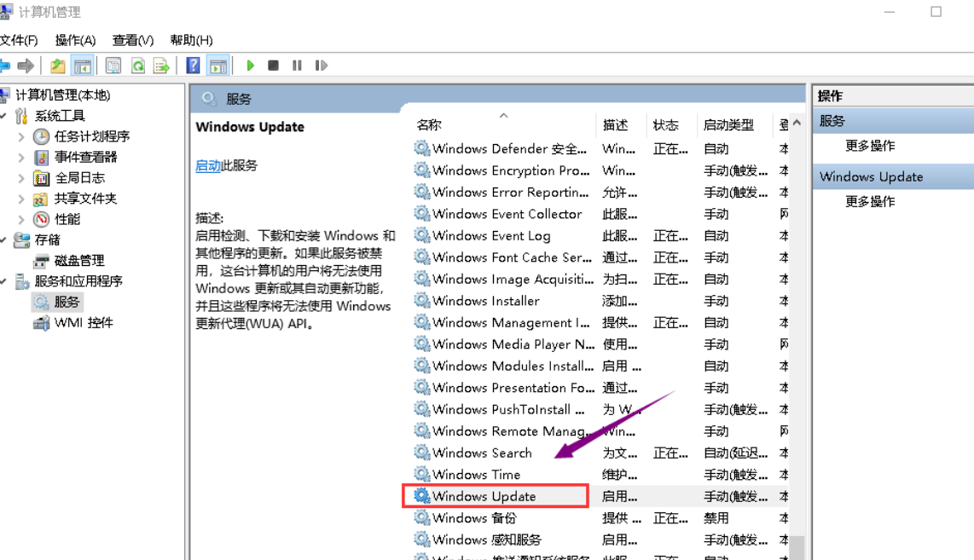Screen dimensions: 974x560
Task: Toggle the action pane show/hide icon
Action: [218, 65]
